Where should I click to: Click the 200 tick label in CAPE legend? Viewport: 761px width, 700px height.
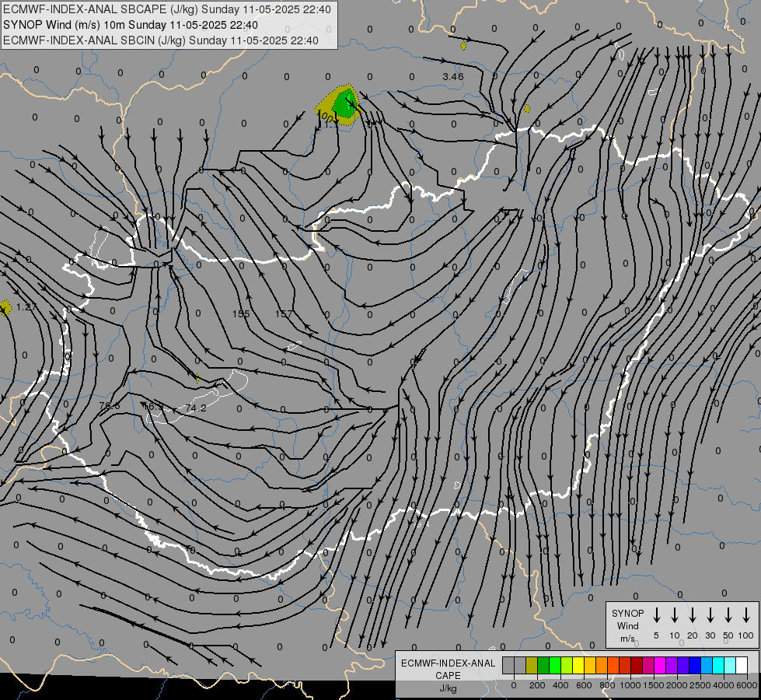[x=537, y=685]
